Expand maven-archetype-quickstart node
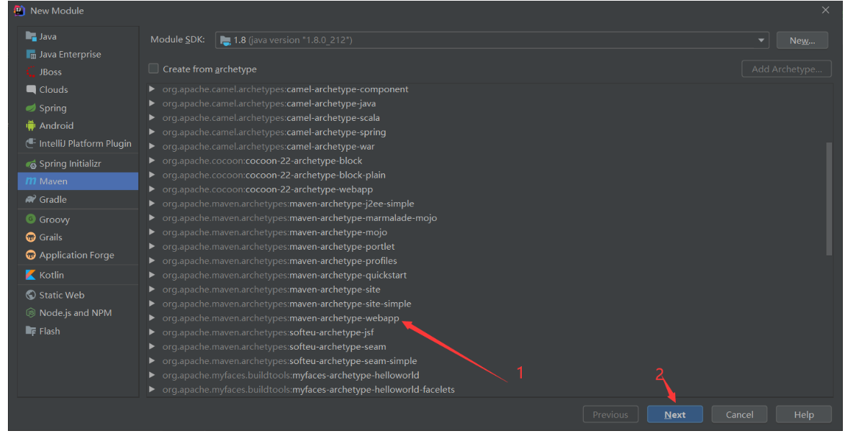Screen dimensions: 868x436 click(152, 275)
